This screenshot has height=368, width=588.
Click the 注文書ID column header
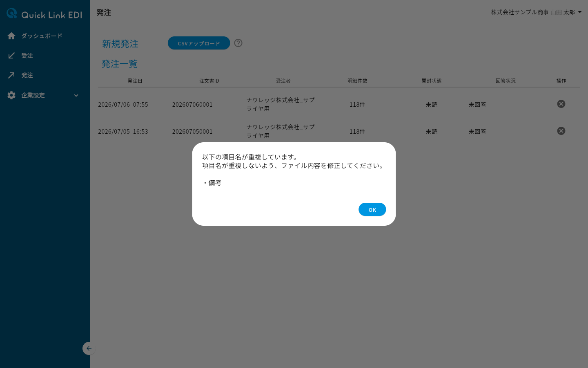click(x=209, y=81)
